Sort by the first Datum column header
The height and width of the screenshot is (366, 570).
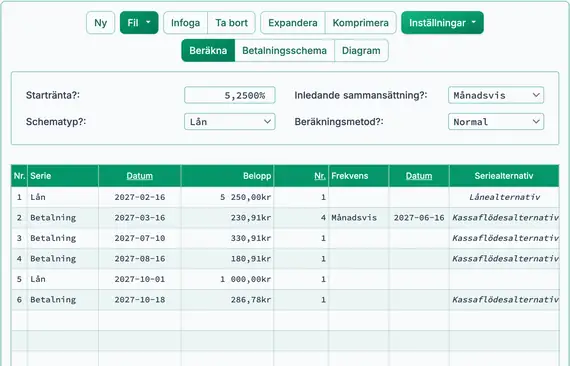pyautogui.click(x=140, y=176)
